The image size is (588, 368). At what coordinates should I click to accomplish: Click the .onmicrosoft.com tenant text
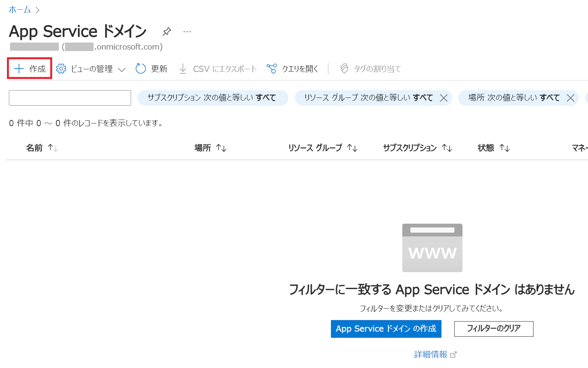click(128, 47)
